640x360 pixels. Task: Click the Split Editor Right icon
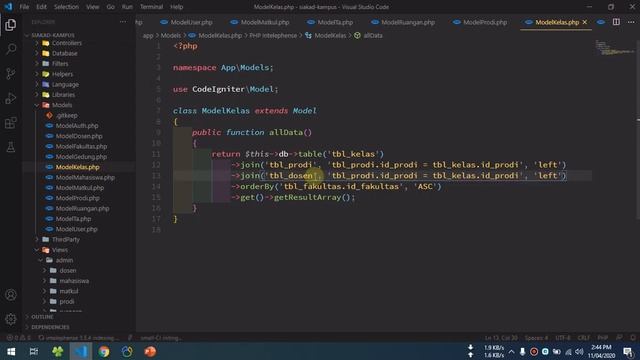click(x=616, y=22)
